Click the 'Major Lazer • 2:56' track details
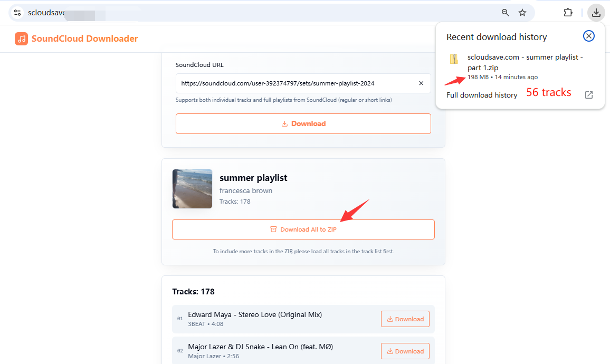This screenshot has height=364, width=610. click(213, 356)
